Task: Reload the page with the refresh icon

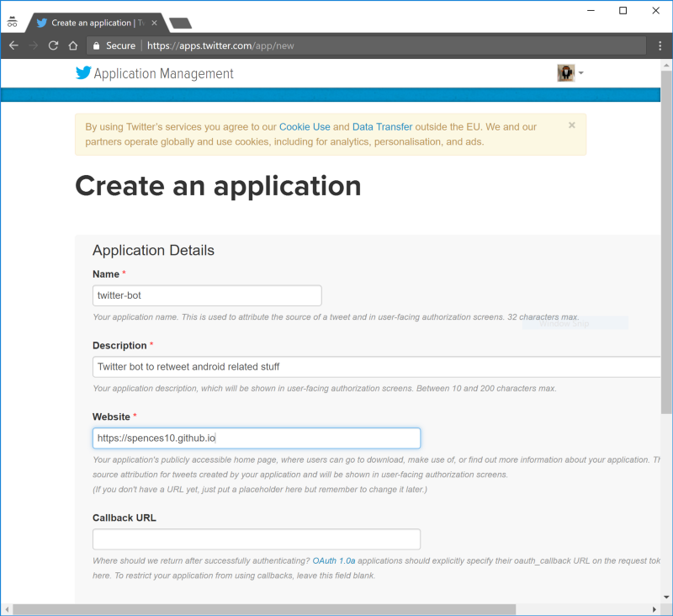Action: 53,45
